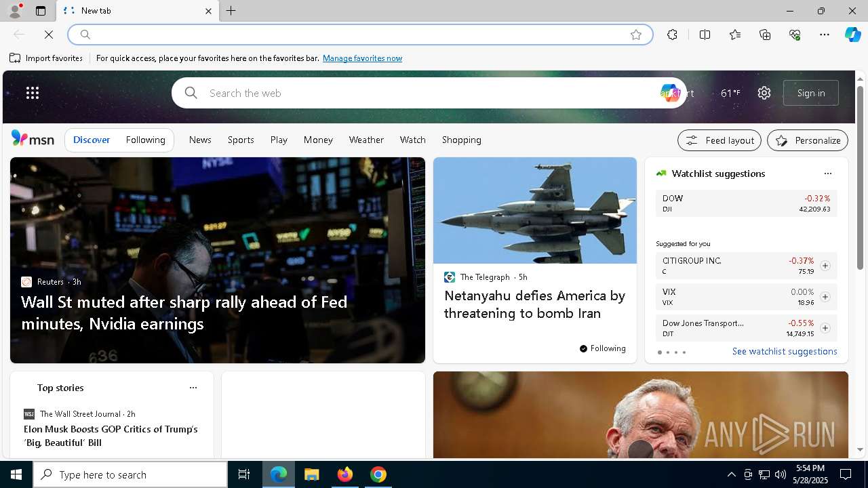Open the 61°F weather widget

coord(730,93)
